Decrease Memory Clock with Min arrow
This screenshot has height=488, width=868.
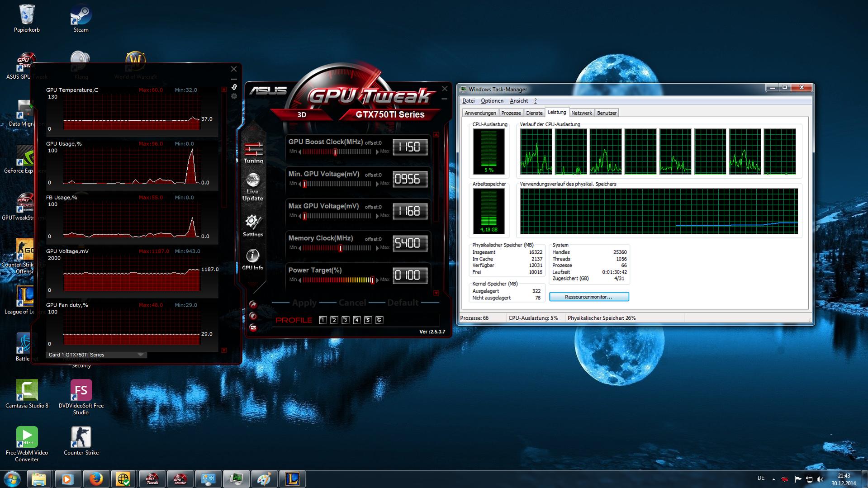[x=299, y=248]
